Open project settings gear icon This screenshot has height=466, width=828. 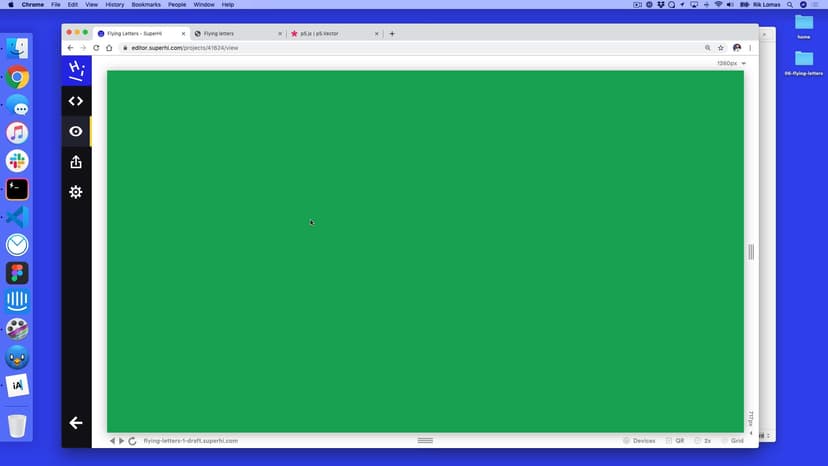(x=76, y=192)
